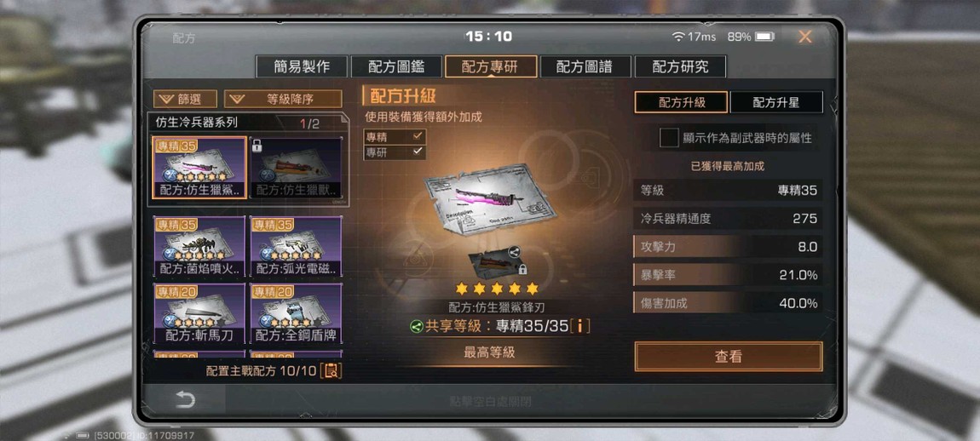
Task: Click the Wi-Fi signal icon in status bar
Action: coord(678,37)
